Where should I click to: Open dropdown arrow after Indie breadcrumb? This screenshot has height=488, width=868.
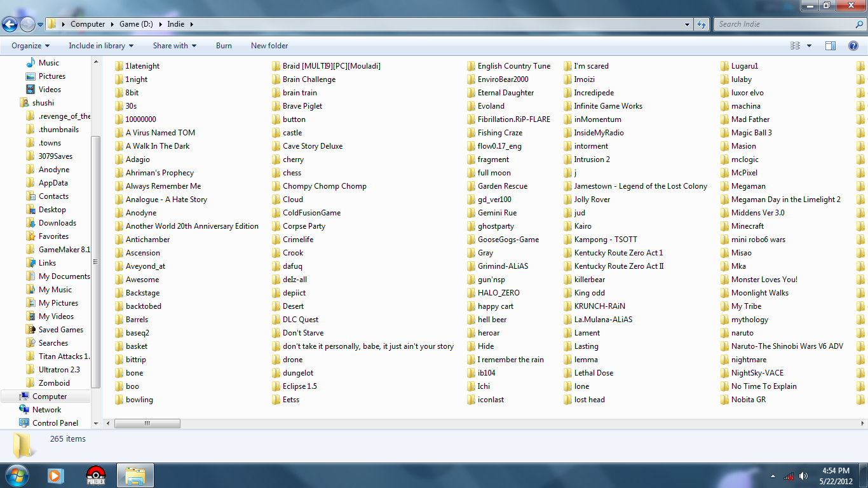click(x=191, y=24)
